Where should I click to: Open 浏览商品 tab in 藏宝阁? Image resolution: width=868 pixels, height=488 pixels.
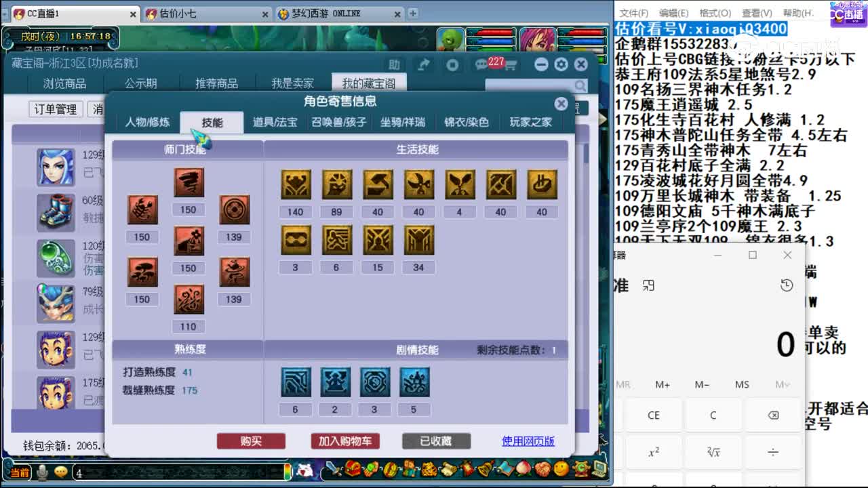pyautogui.click(x=64, y=83)
